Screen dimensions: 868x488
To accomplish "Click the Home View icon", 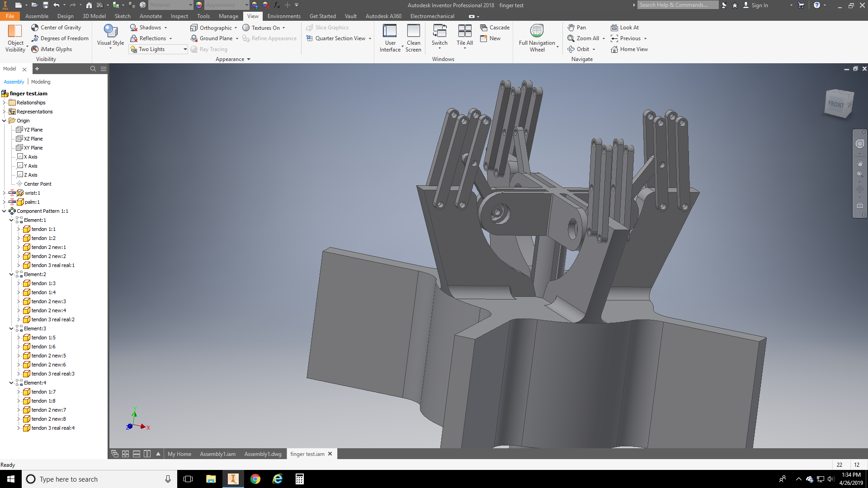I will point(614,49).
